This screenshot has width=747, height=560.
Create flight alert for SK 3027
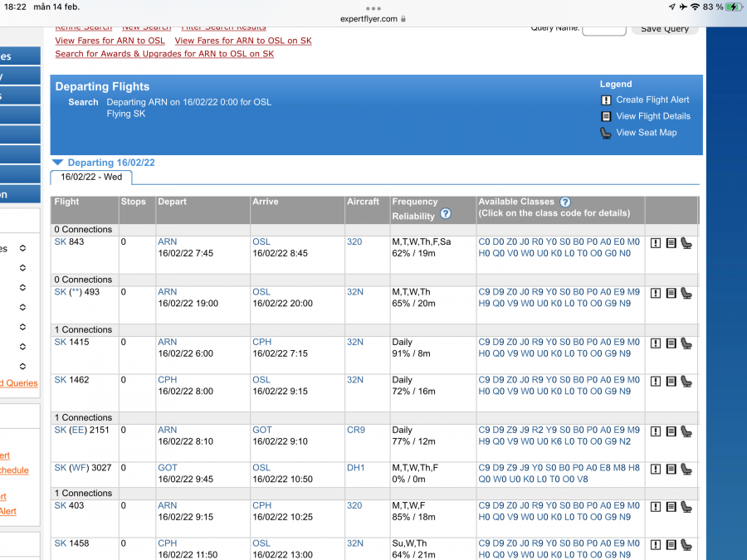656,469
